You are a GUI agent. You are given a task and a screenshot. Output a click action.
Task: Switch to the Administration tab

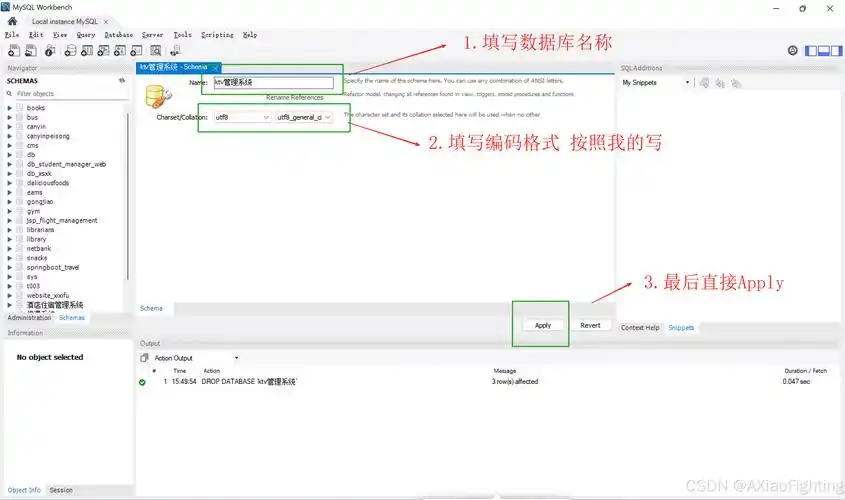point(29,317)
